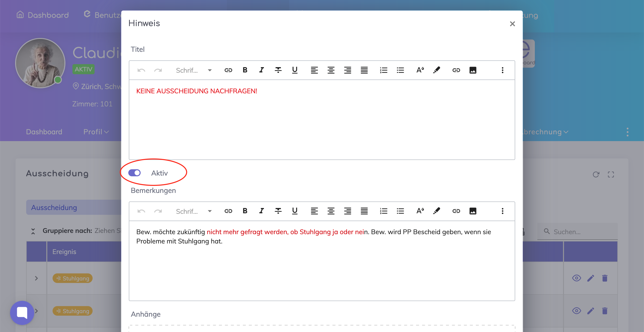Insert image in the Titel editor
Screen dimensions: 644x332
pos(473,70)
